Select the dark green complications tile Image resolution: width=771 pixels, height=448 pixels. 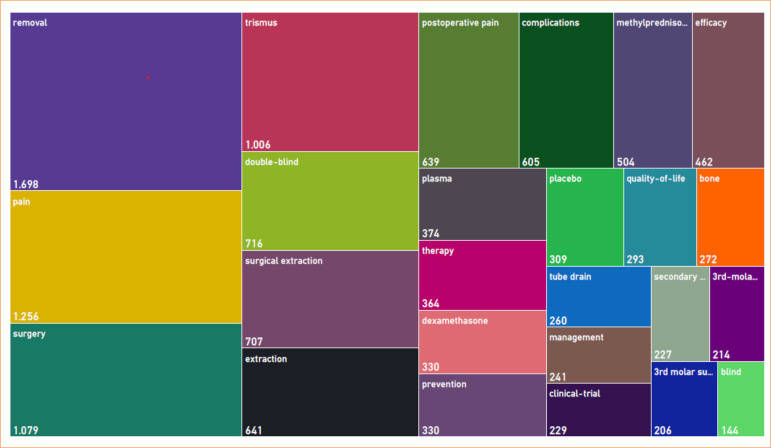pos(566,90)
